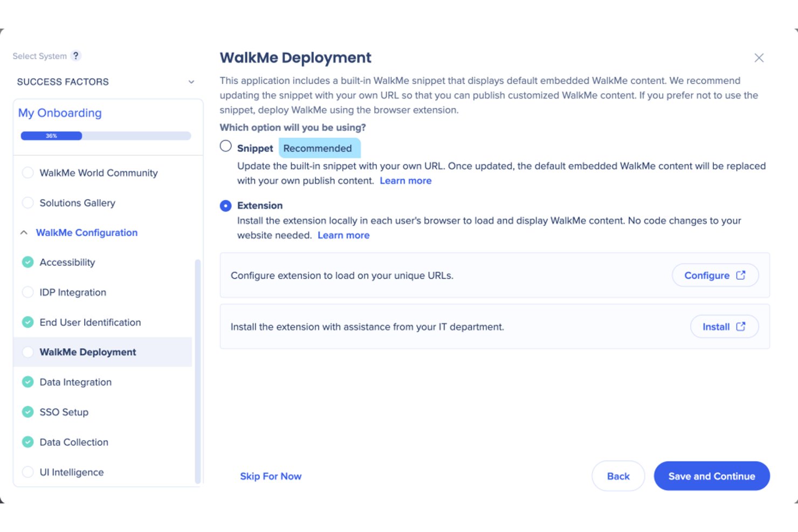Click the 'Which option will you be using?' text
The width and height of the screenshot is (798, 532).
(x=293, y=127)
